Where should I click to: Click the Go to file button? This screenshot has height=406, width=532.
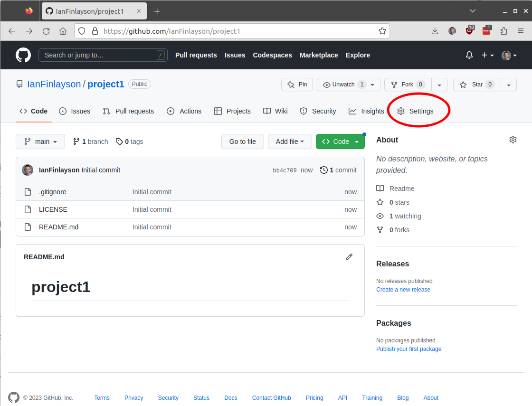(x=242, y=142)
